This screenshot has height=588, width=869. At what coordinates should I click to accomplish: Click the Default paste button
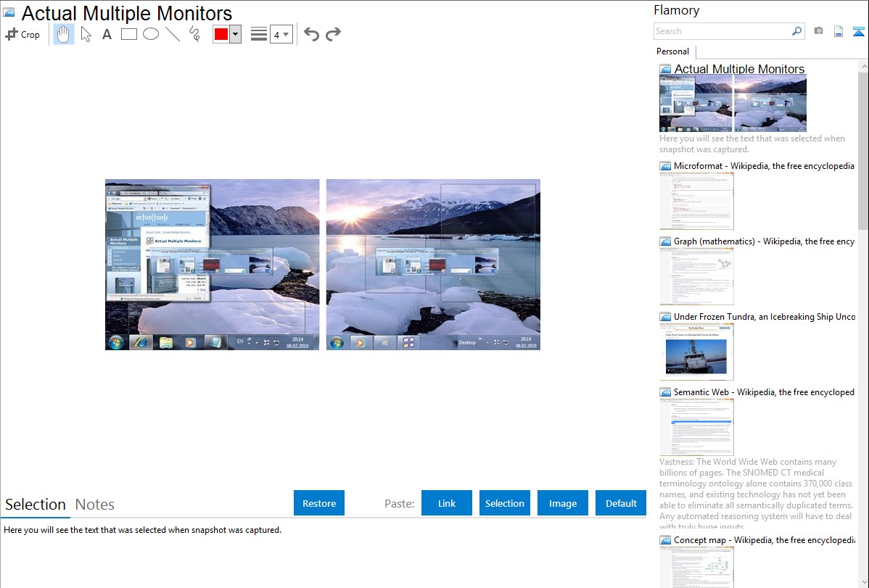621,503
